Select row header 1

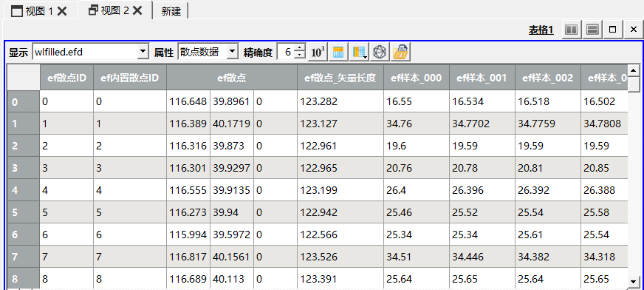coord(24,124)
